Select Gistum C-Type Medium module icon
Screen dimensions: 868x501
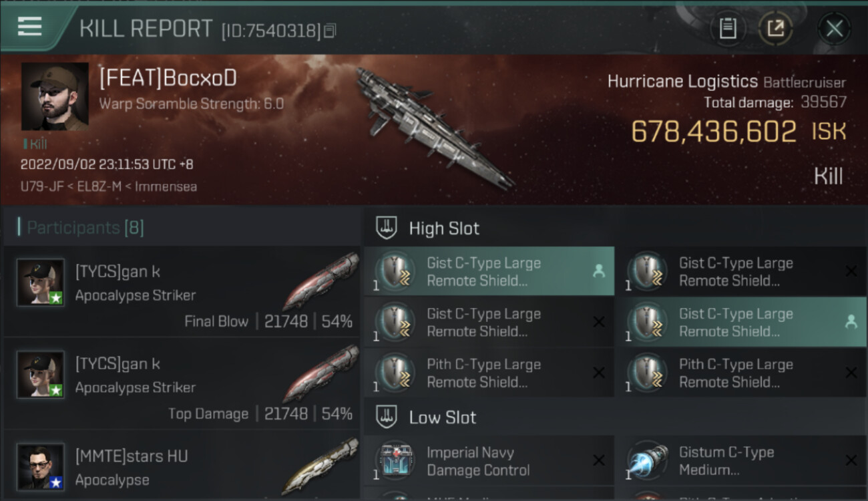coord(647,460)
